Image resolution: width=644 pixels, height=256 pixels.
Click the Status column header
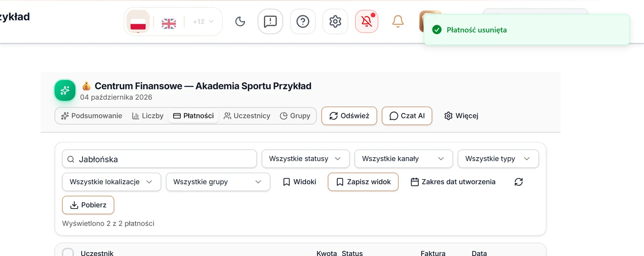pyautogui.click(x=352, y=253)
